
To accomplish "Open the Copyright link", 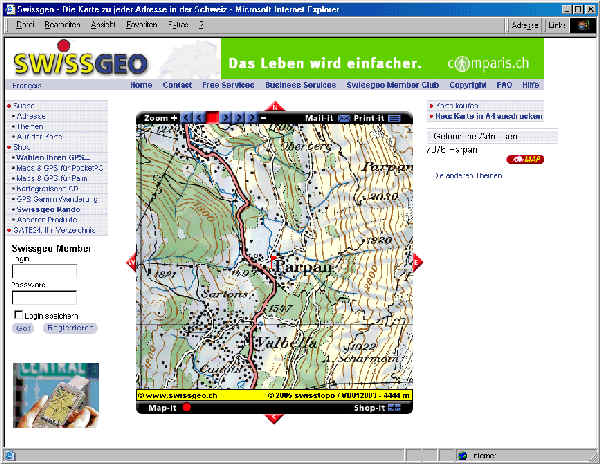I will click(468, 85).
